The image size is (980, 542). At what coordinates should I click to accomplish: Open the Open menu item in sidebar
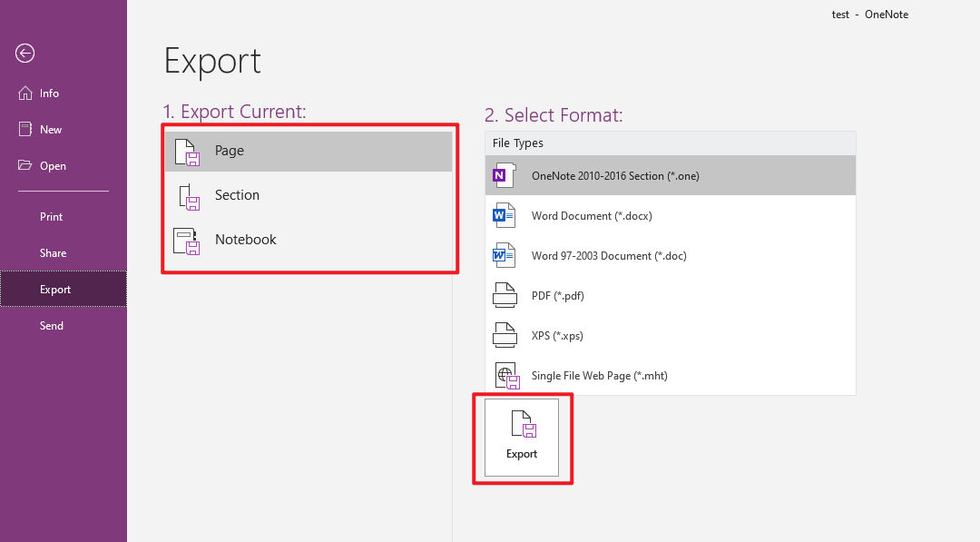tap(53, 165)
